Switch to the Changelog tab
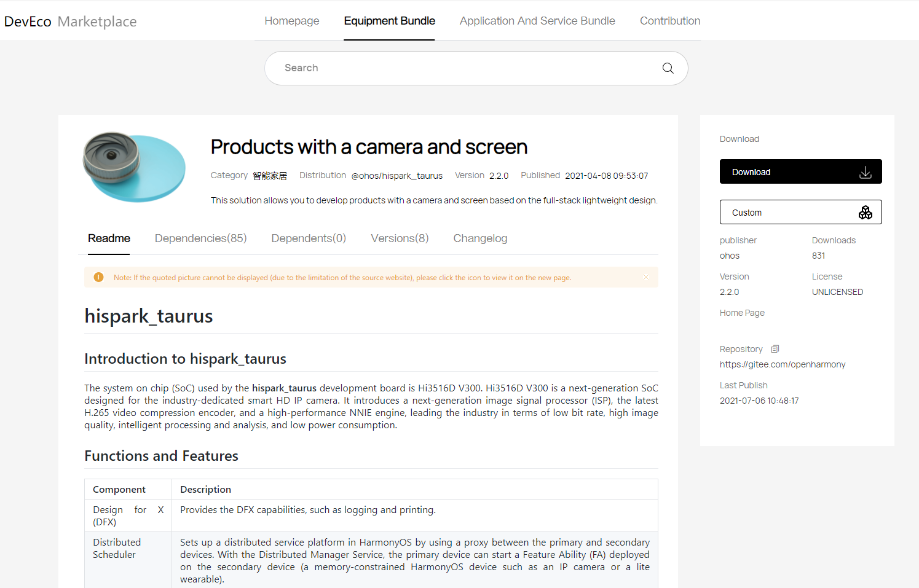Screen dimensions: 919x588 click(480, 238)
